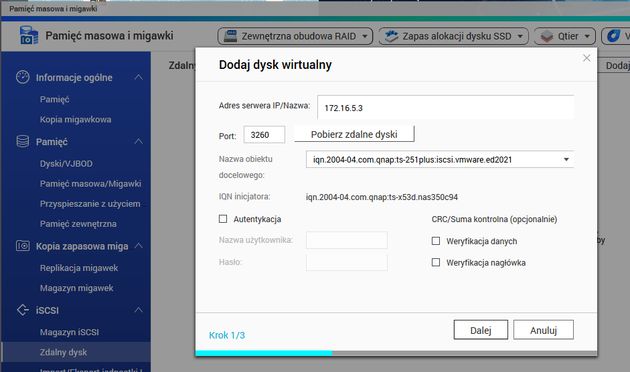Click the Pamięć masowa i migawki app icon

click(29, 35)
